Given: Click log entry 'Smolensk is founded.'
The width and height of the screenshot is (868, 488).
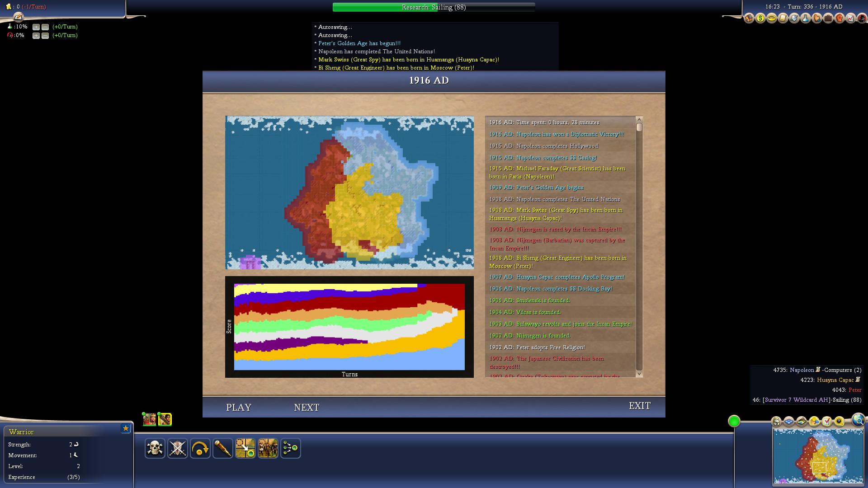Looking at the screenshot, I should click(x=529, y=300).
